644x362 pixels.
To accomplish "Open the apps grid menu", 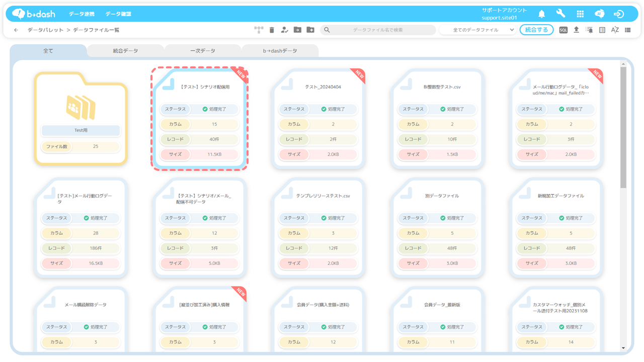I will [x=580, y=14].
